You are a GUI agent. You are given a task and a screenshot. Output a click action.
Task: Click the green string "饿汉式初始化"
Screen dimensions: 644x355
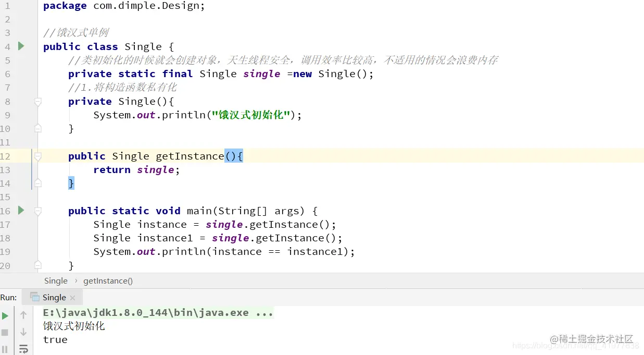point(251,115)
